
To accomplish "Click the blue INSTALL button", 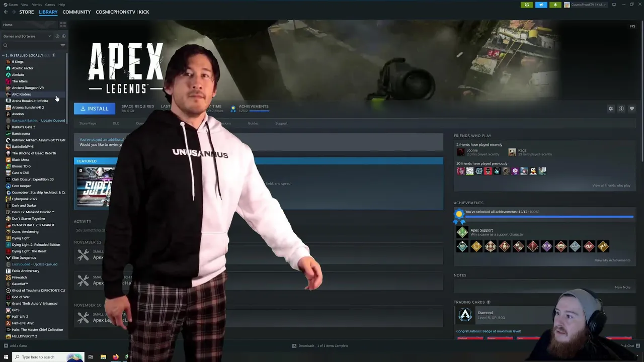I will [x=95, y=109].
